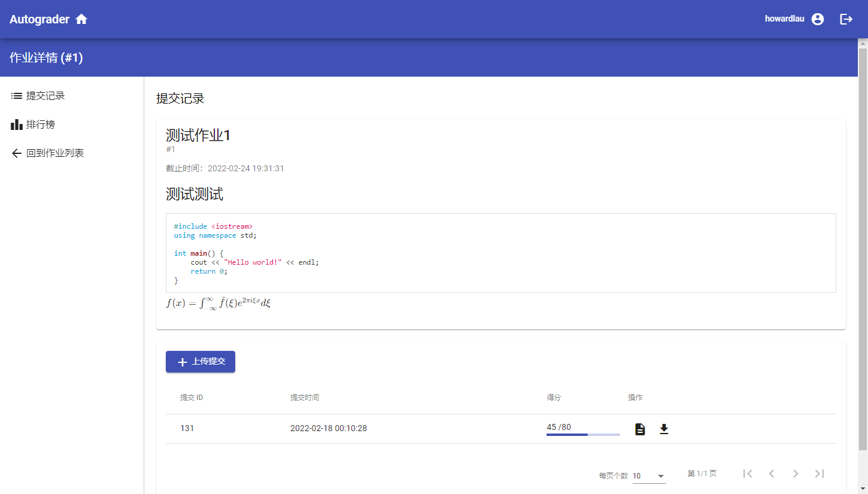Viewport: 868px width, 494px height.
Task: Click the 上传提交 upload button
Action: [201, 362]
